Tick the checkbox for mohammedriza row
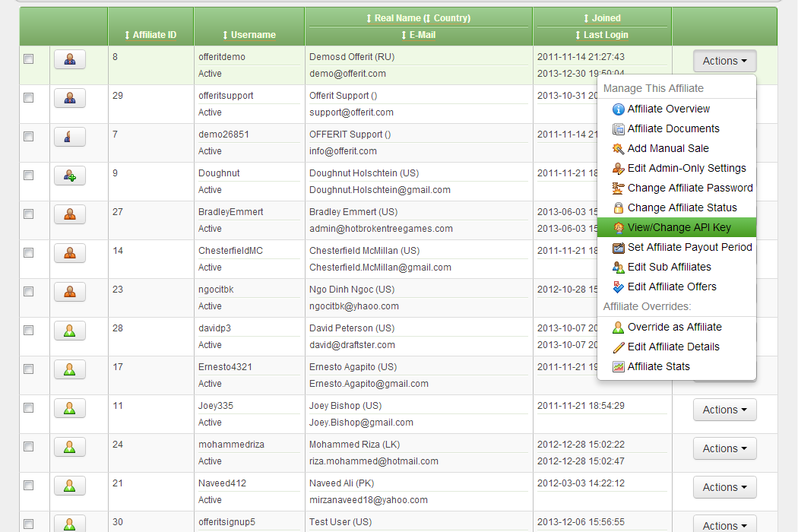 coord(29,446)
